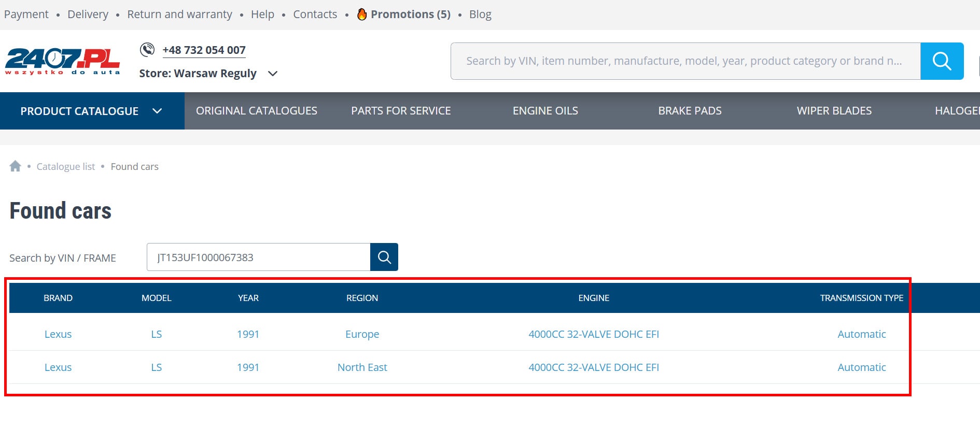This screenshot has height=429, width=980.
Task: Click the TRANSMISSION TYPE column header
Action: point(862,298)
